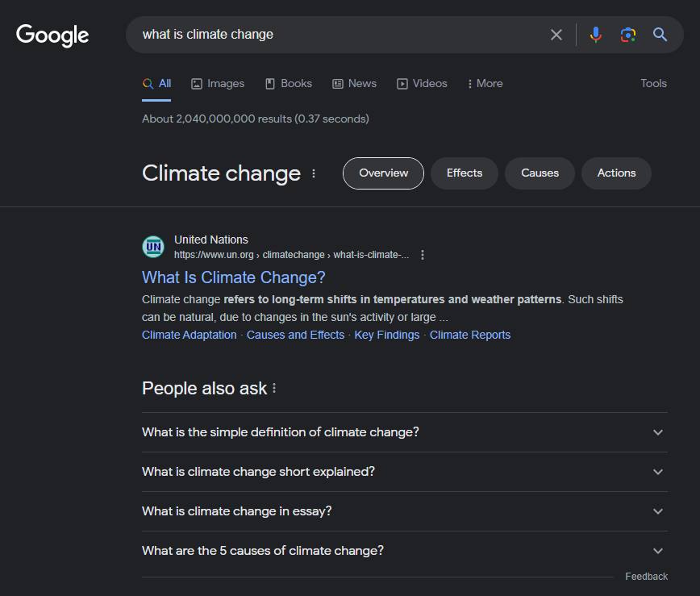Expand "simple definition of climate change" question

[658, 432]
